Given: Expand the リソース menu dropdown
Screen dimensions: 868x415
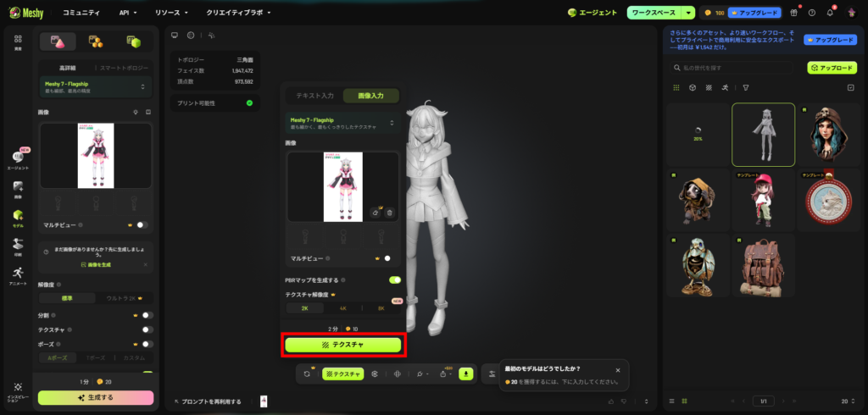Looking at the screenshot, I should tap(171, 12).
